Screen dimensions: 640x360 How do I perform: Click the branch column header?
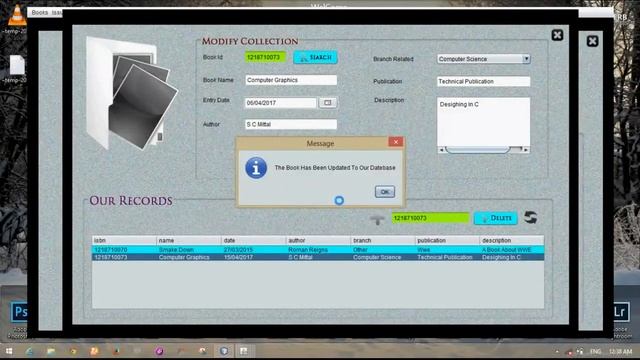[x=382, y=240]
